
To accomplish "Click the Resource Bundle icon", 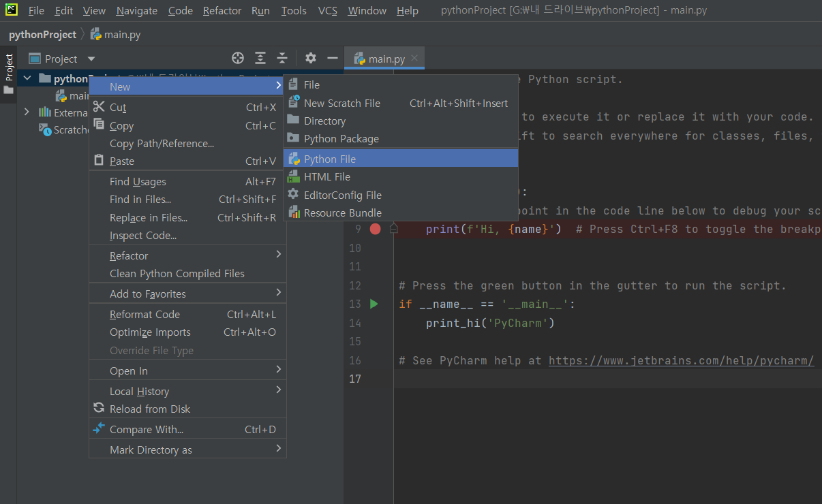I will coord(293,212).
